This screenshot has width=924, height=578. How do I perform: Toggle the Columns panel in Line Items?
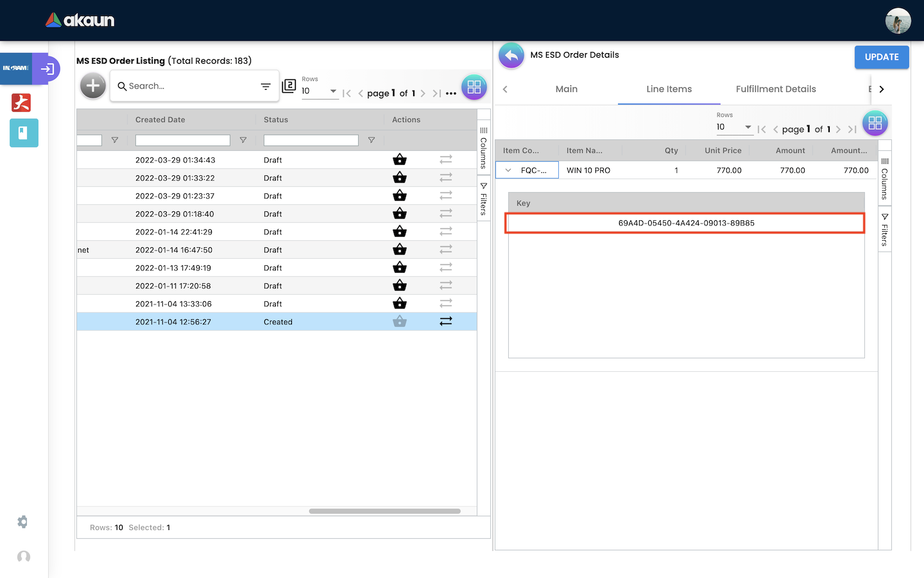[884, 179]
